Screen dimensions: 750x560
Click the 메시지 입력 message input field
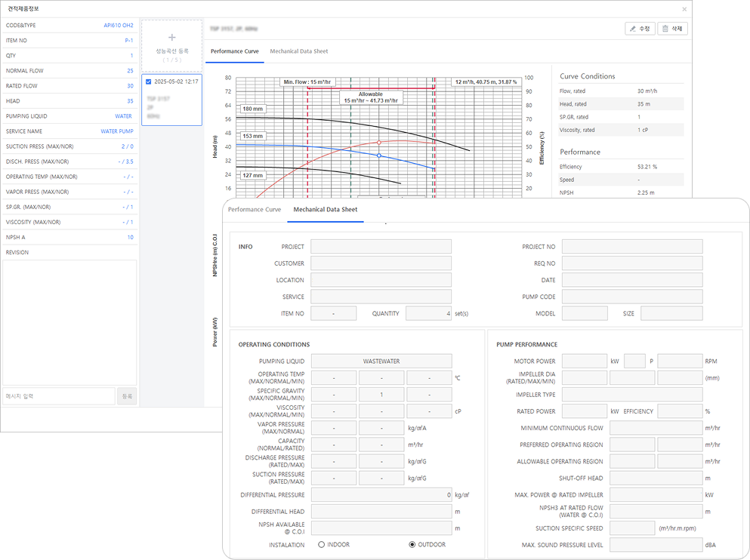59,395
